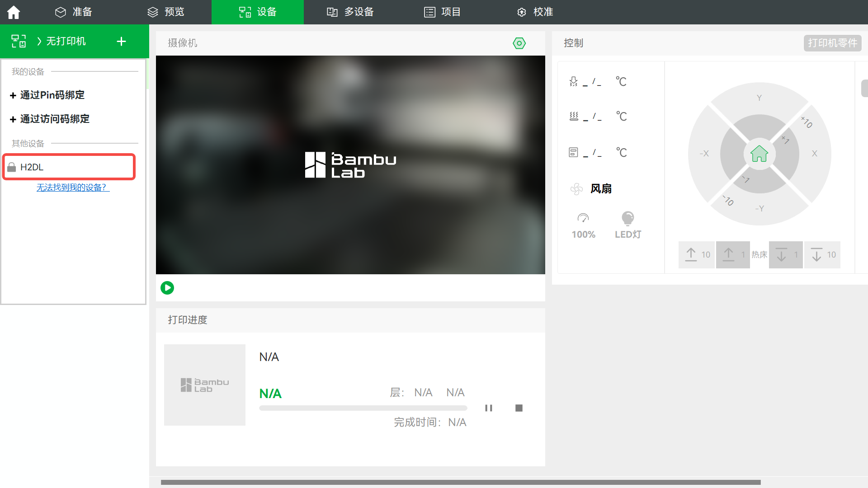This screenshot has height=488, width=868.
Task: Move axis X on right outer ring
Action: pyautogui.click(x=815, y=154)
